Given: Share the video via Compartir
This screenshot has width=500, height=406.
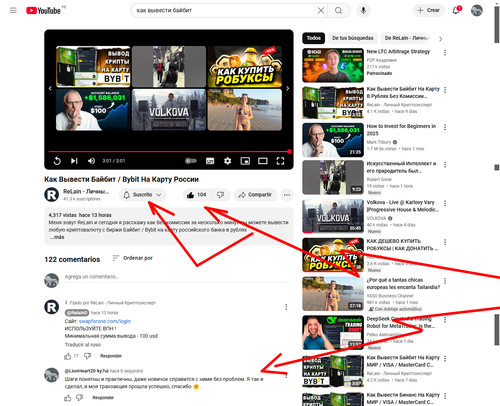Looking at the screenshot, I should click(x=256, y=195).
